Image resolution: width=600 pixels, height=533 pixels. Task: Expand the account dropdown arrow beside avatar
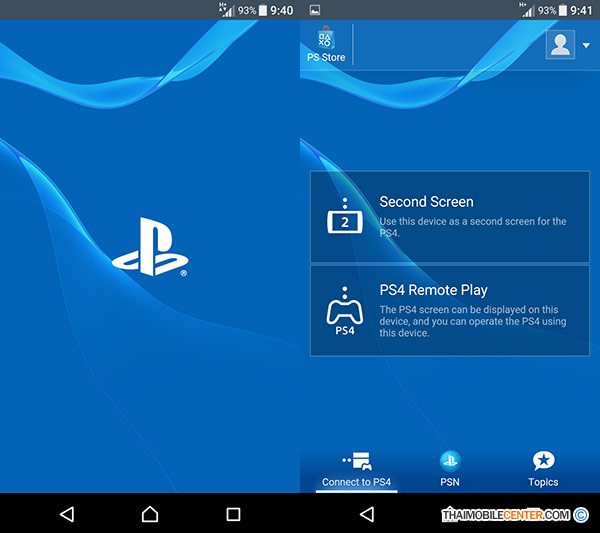click(x=586, y=45)
